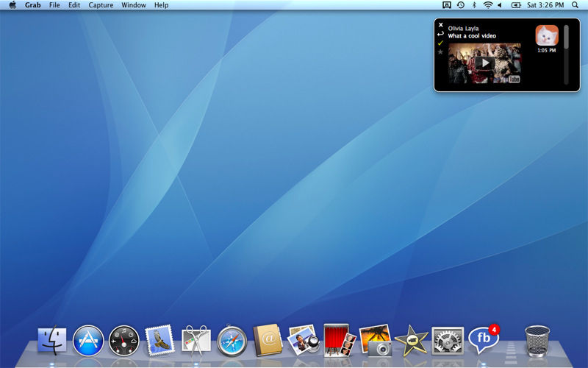Viewport: 588px width, 368px height.
Task: Open the App Store from the Dock
Action: tap(88, 341)
